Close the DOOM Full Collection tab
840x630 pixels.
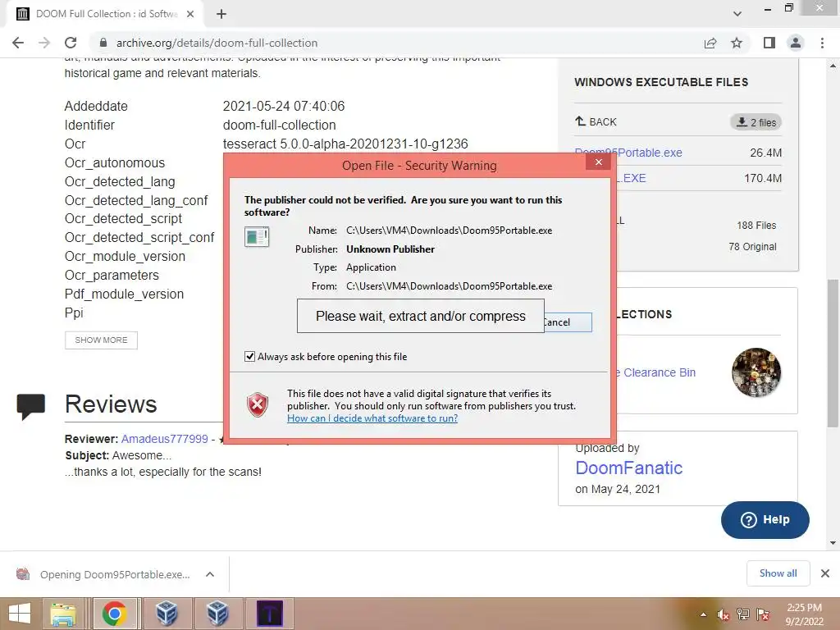click(x=190, y=14)
